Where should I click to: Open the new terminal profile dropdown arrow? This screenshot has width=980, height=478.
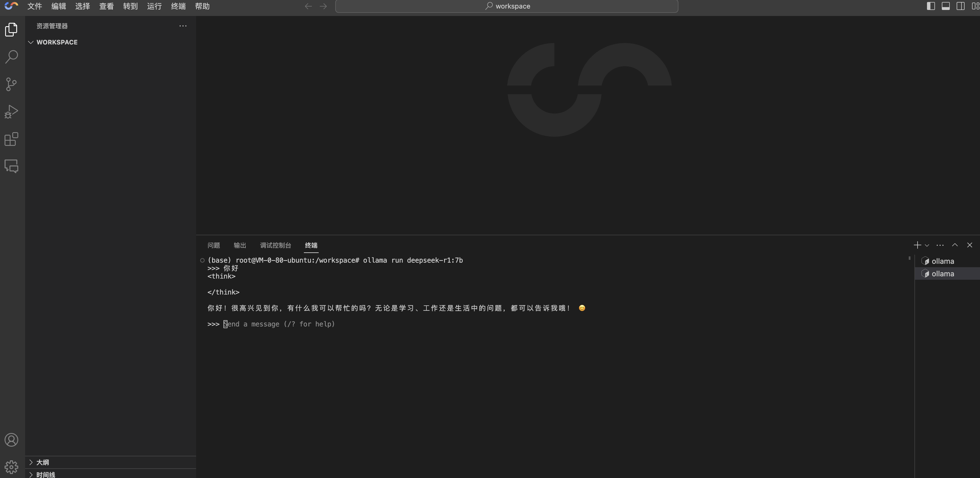point(927,245)
